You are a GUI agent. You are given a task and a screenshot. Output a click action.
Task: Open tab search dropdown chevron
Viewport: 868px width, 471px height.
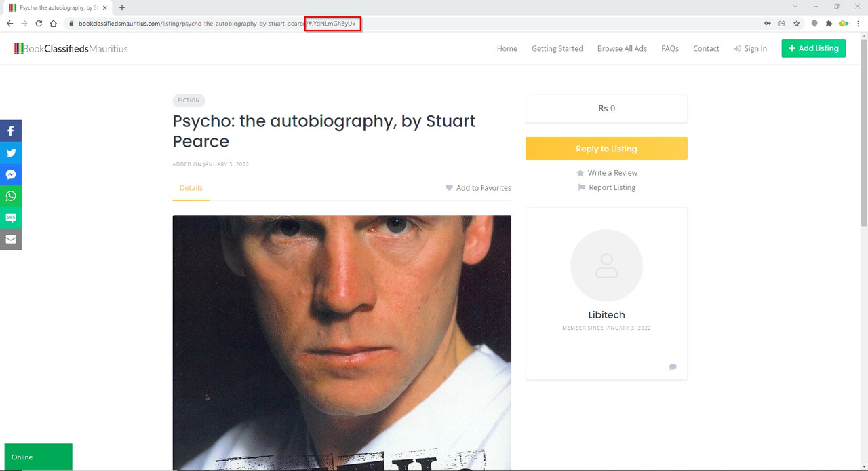click(x=795, y=7)
